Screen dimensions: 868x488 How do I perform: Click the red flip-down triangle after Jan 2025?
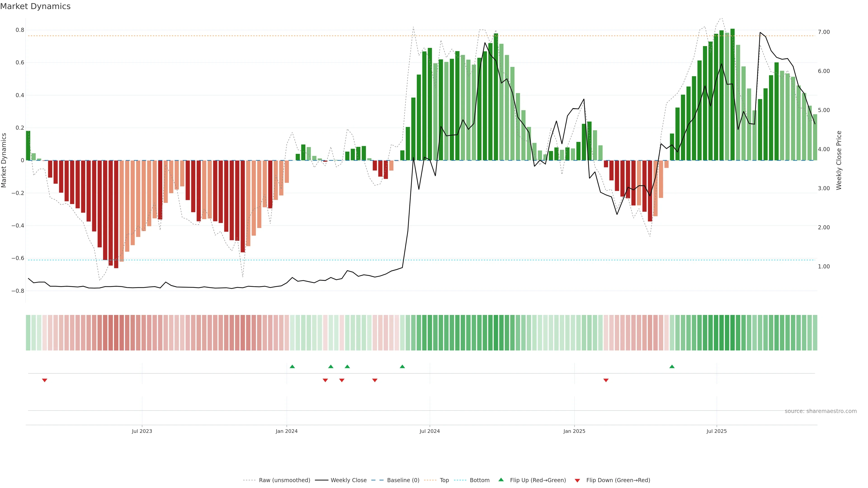(x=606, y=380)
